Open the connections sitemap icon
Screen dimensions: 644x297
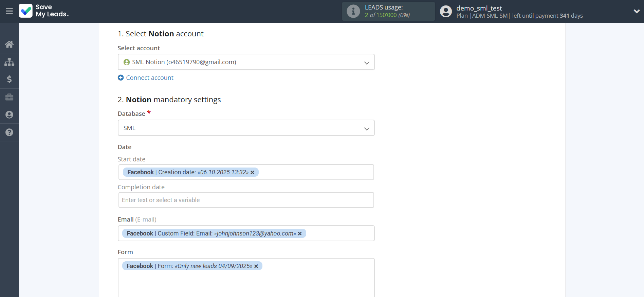9,62
